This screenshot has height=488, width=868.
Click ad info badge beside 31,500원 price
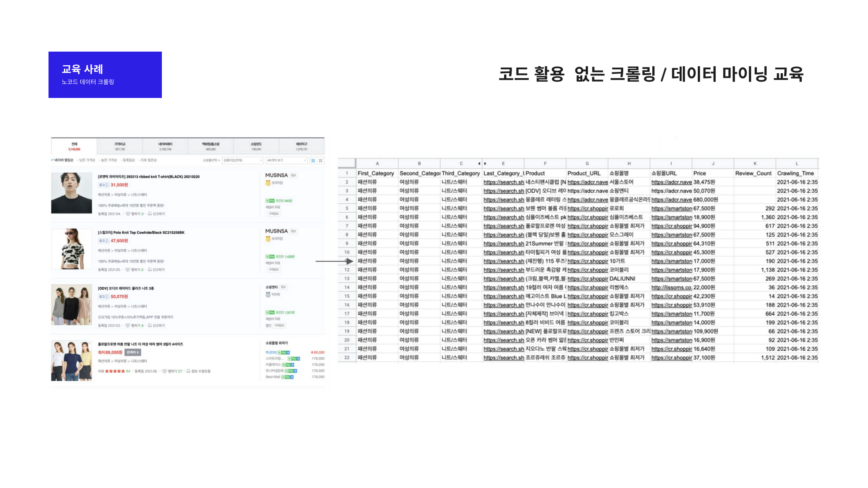(104, 185)
